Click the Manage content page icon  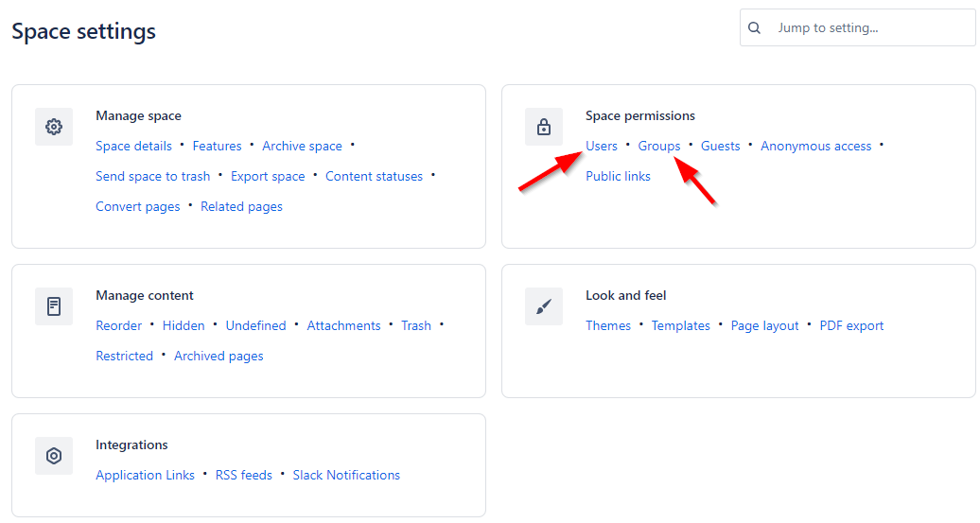(54, 306)
